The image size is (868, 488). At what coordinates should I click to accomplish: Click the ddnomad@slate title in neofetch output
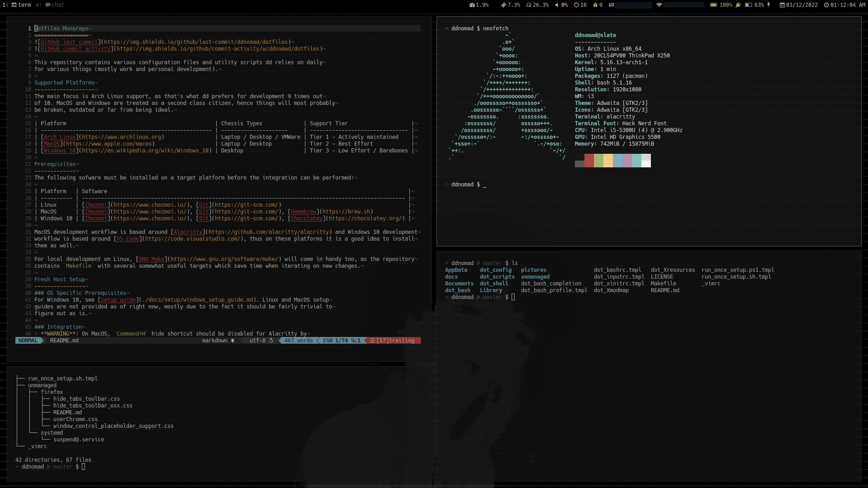click(595, 35)
